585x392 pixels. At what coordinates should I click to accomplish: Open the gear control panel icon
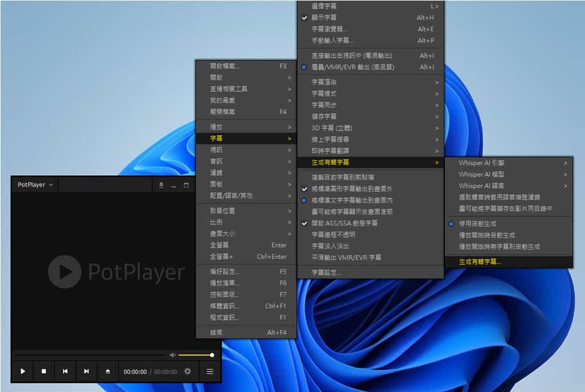point(187,371)
